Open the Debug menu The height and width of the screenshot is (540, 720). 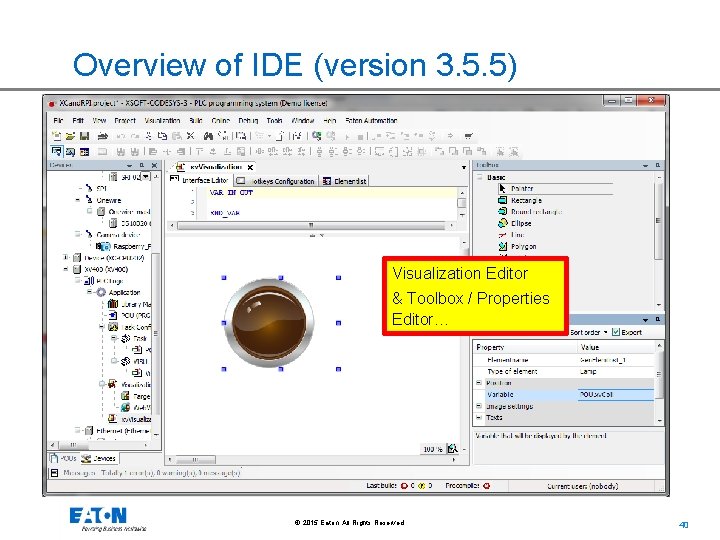pyautogui.click(x=248, y=121)
